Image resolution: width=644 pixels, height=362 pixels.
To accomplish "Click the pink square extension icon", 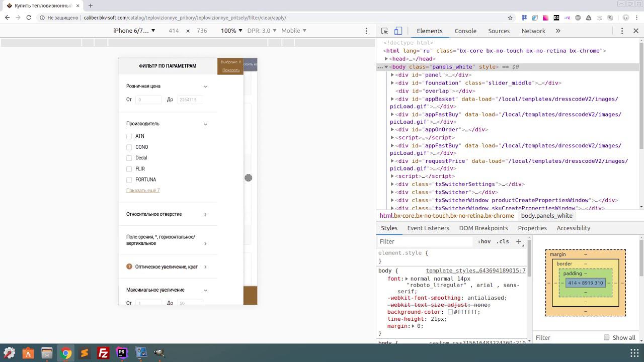I will (x=545, y=18).
